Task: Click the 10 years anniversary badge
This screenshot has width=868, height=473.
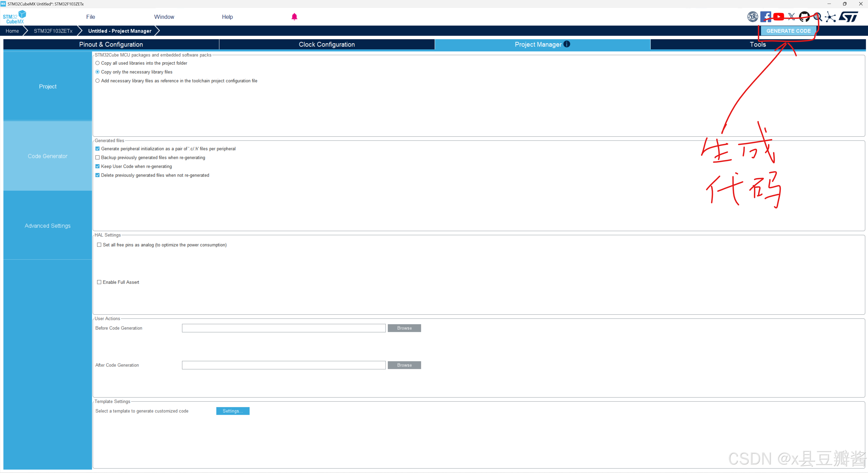Action: click(752, 17)
